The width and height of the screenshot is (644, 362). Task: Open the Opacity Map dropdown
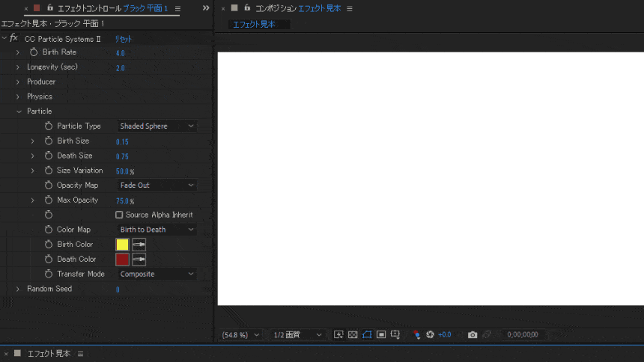157,185
